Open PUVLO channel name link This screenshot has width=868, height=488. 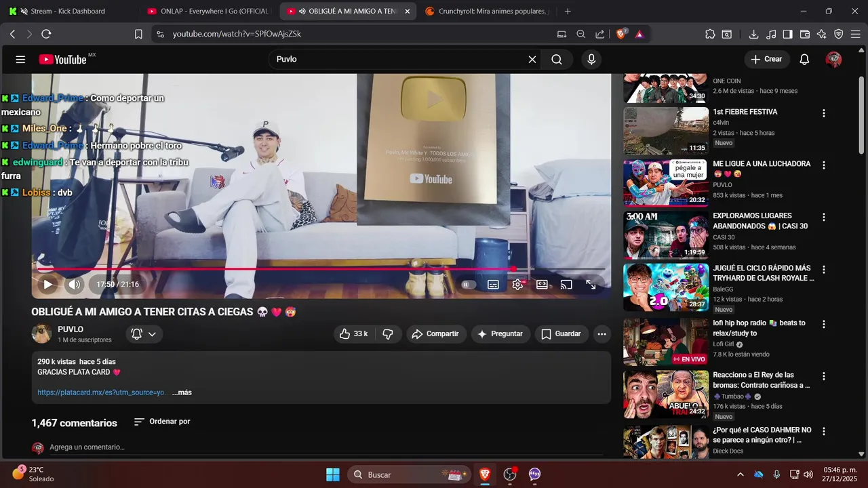71,329
